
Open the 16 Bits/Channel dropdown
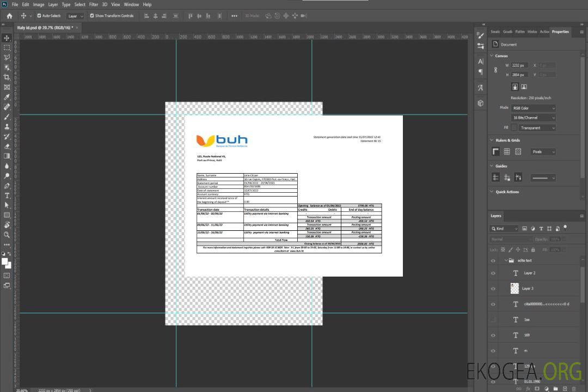[534, 118]
